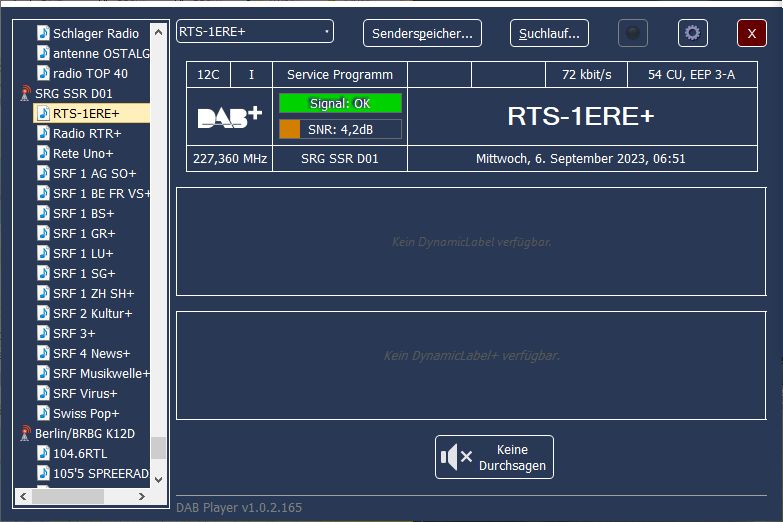Tune to SRF 2 Kultur+
783x522 pixels.
(92, 313)
